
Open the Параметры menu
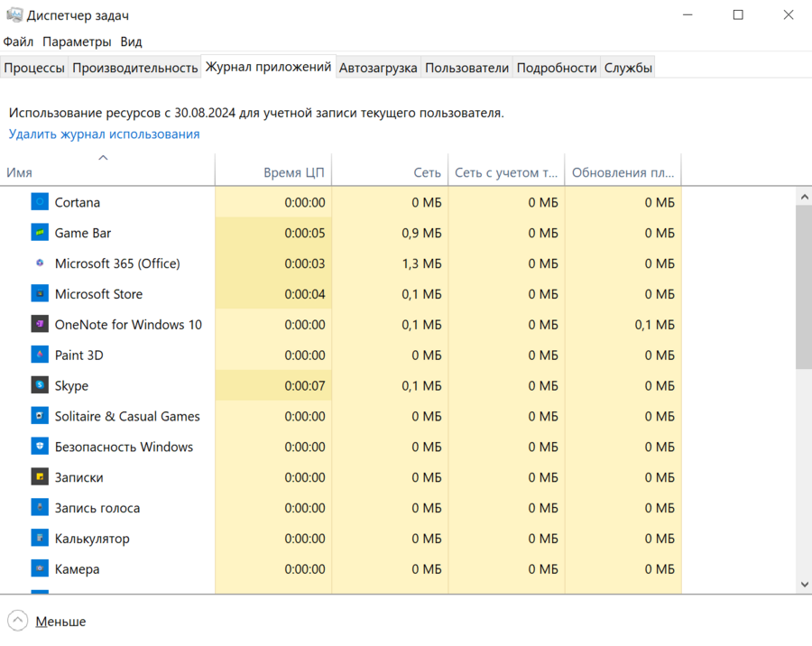[77, 42]
